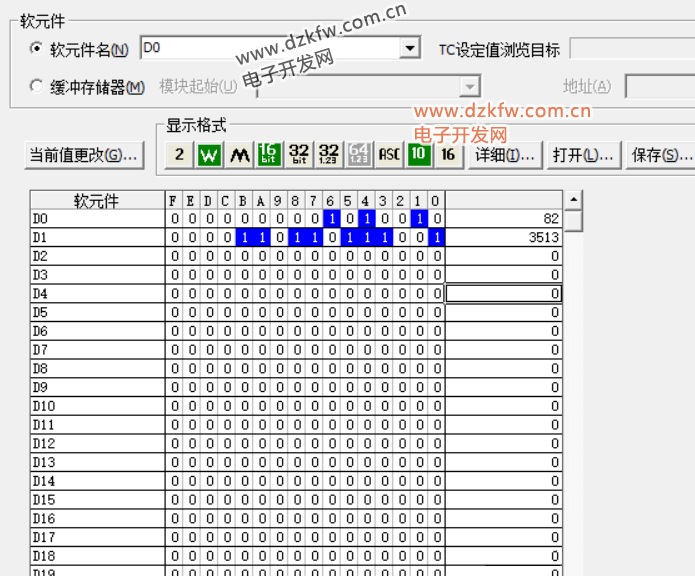Choose the ASCII character display icon
The image size is (695, 576).
point(389,154)
